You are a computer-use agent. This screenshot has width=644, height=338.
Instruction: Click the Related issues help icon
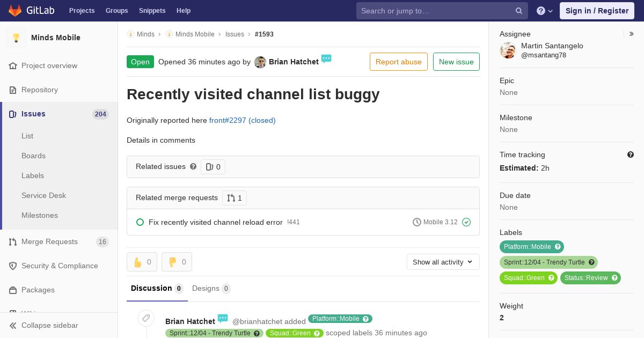(x=193, y=167)
